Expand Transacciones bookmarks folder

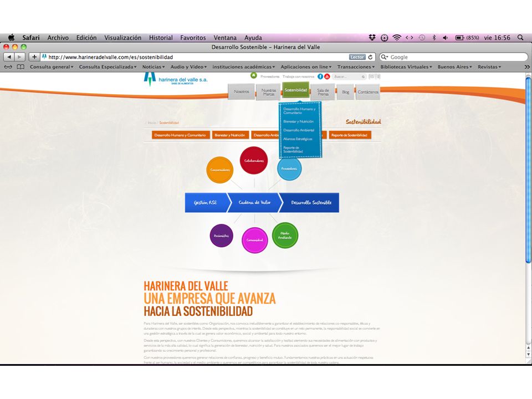point(356,67)
